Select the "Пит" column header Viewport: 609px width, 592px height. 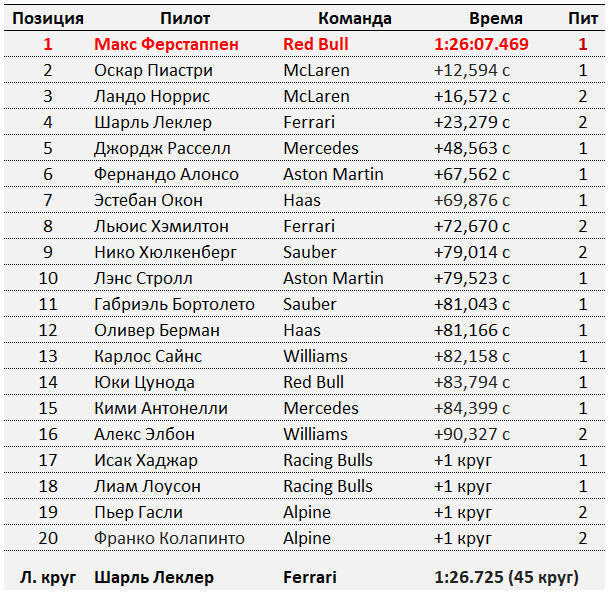[583, 18]
